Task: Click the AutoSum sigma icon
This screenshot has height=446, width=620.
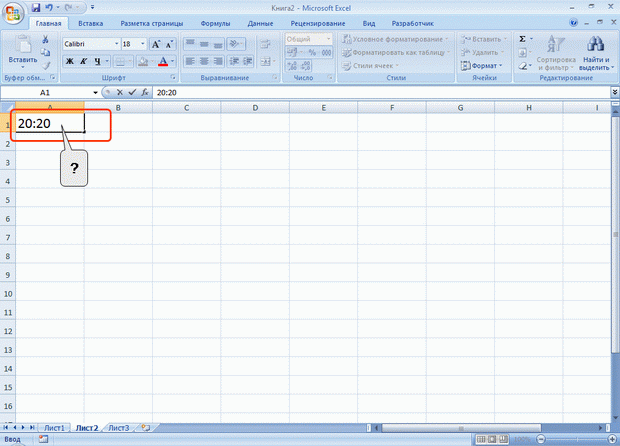Action: point(522,39)
